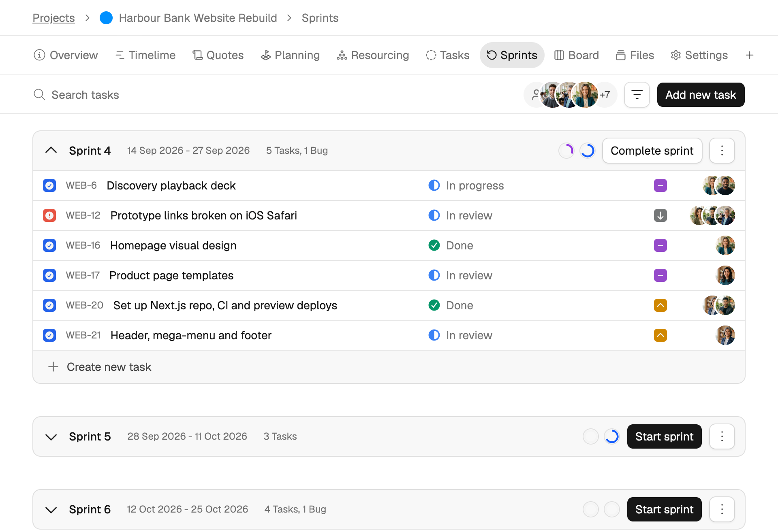Click the In progress status icon for WEB-6

[x=434, y=185]
